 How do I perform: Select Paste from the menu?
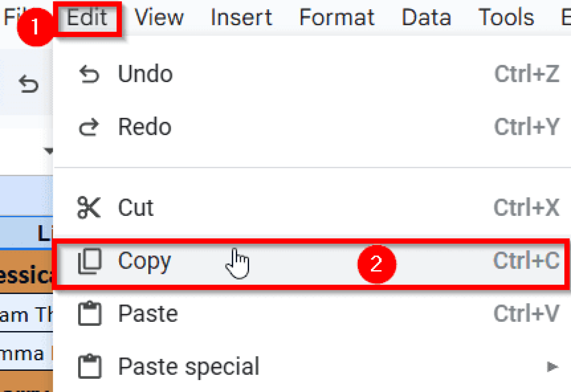click(148, 314)
